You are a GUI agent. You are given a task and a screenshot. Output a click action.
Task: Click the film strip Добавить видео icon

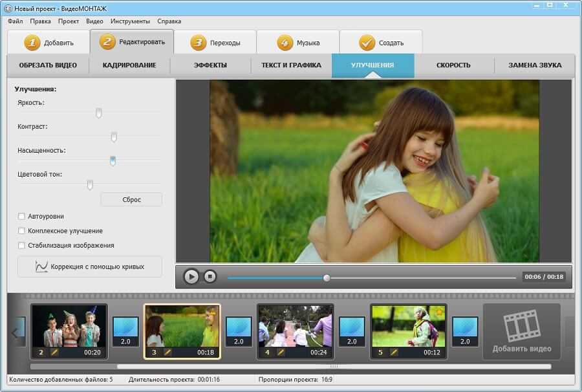[521, 326]
